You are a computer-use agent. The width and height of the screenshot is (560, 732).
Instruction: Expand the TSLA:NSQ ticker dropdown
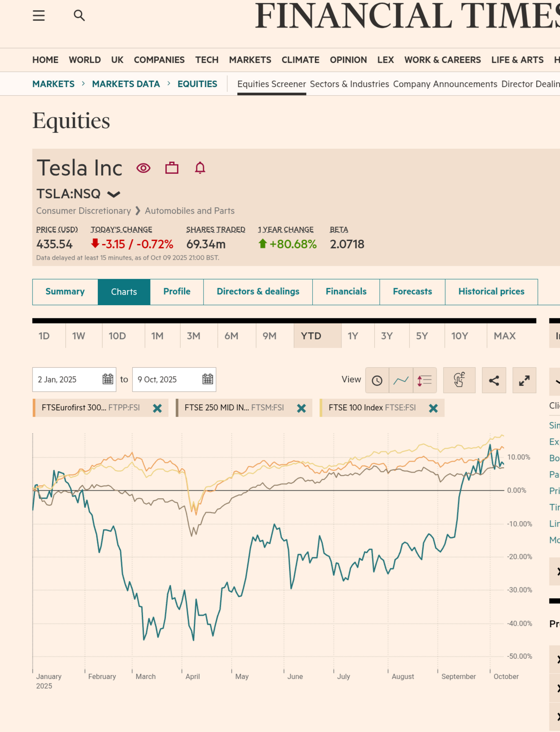click(113, 194)
